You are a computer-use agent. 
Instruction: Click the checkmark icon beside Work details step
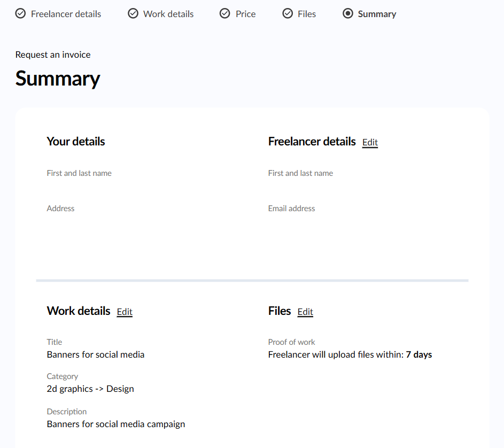tap(133, 14)
